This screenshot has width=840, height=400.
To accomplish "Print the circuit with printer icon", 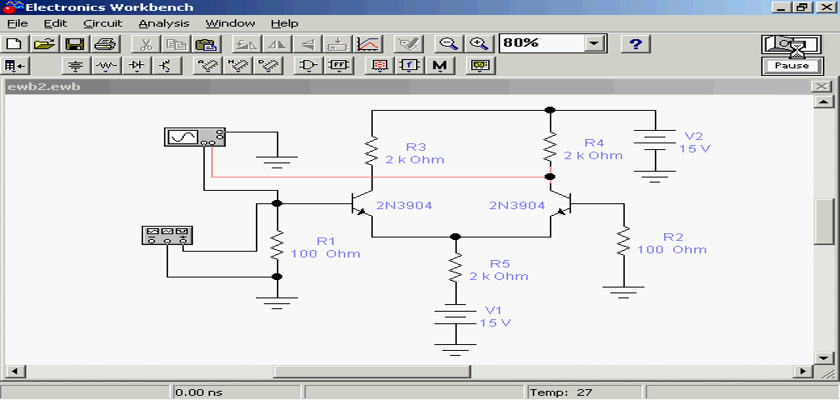I will point(104,43).
